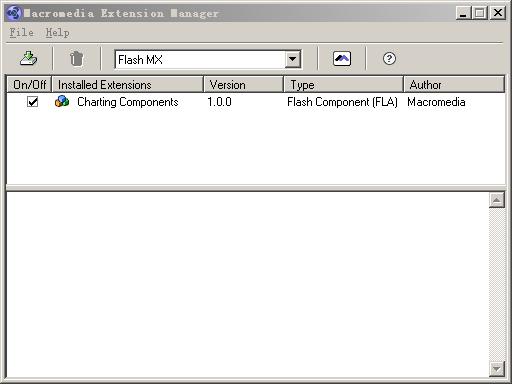Sort by Installed Extensions column header
Image resolution: width=512 pixels, height=384 pixels.
click(x=127, y=85)
